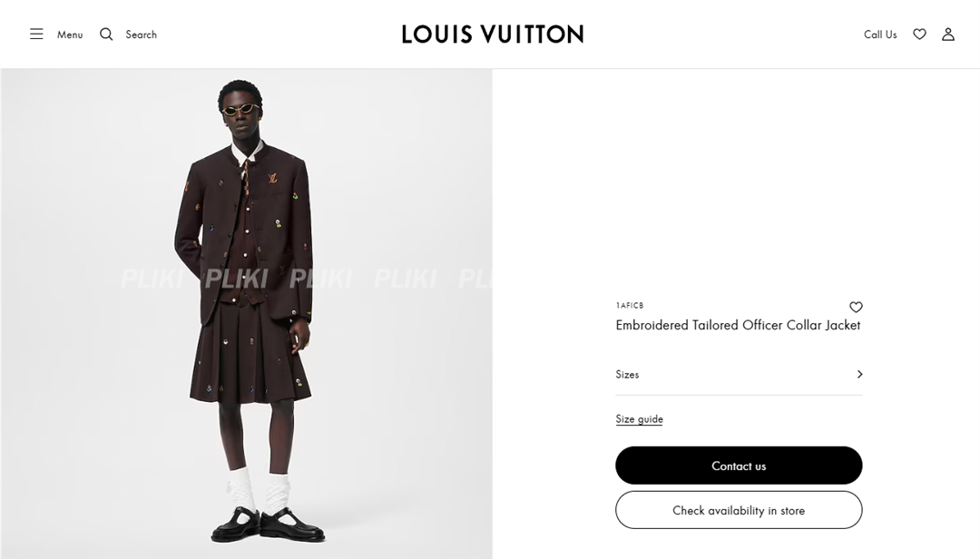Click the Search text in header
The image size is (980, 559).
142,34
